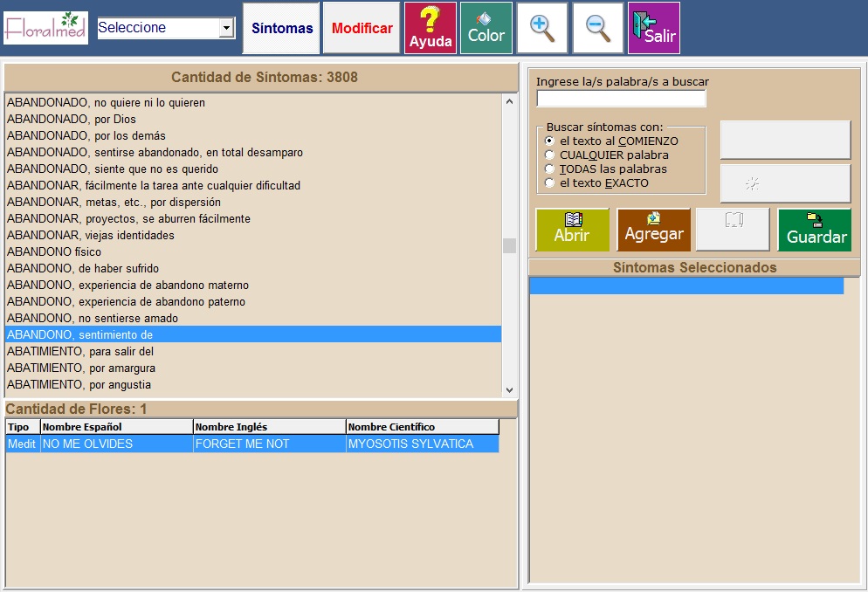The height and width of the screenshot is (592, 868).
Task: Select highlighted 'ABANDONO, sentimiento de' row
Action: click(253, 334)
